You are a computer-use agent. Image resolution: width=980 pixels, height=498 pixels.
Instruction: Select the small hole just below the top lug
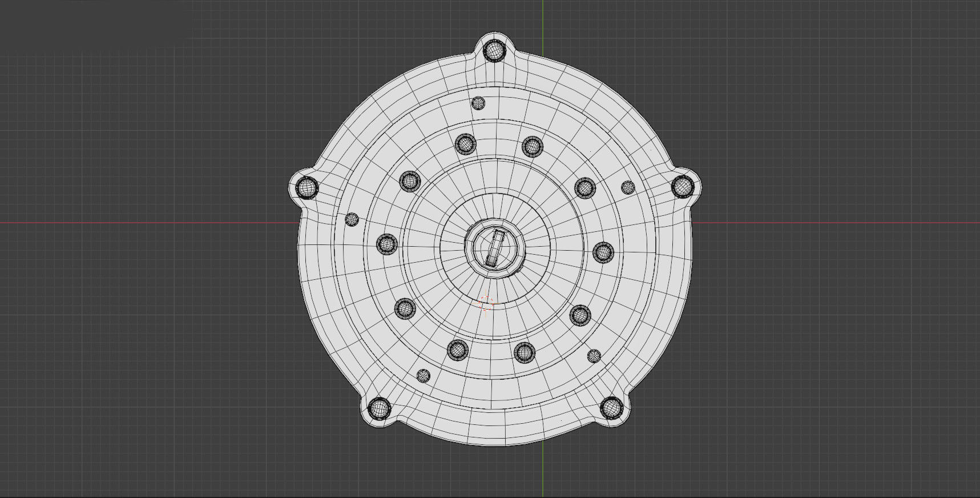pos(478,104)
